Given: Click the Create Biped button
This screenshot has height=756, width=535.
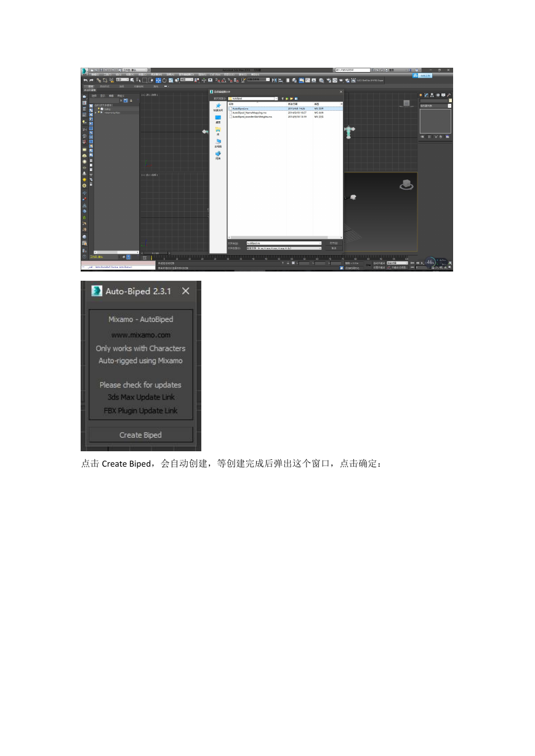Looking at the screenshot, I should (x=141, y=435).
